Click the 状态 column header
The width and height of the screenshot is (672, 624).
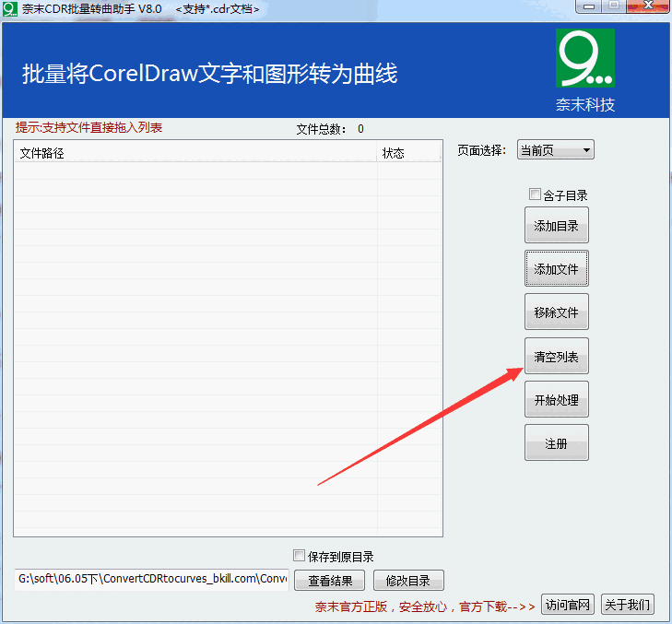[408, 153]
